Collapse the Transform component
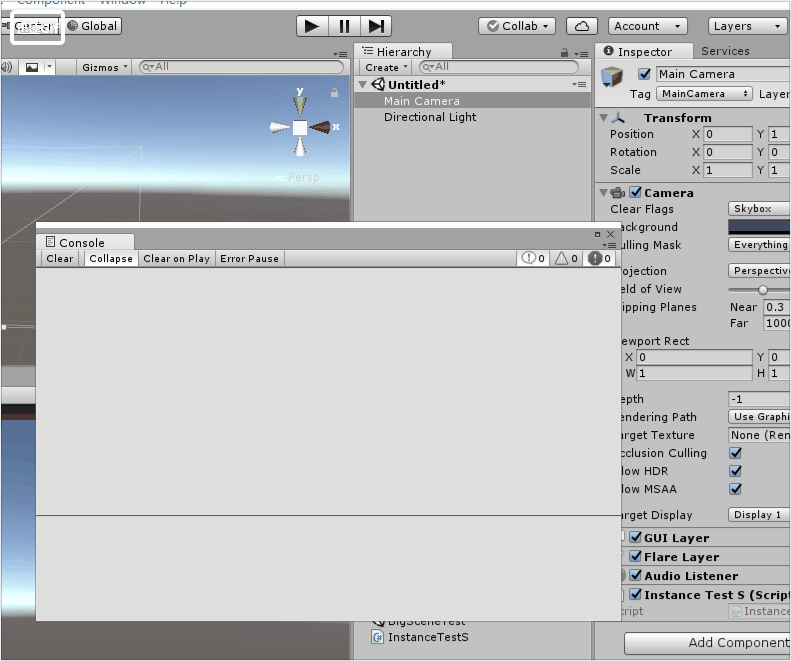791x661 pixels. click(x=603, y=118)
